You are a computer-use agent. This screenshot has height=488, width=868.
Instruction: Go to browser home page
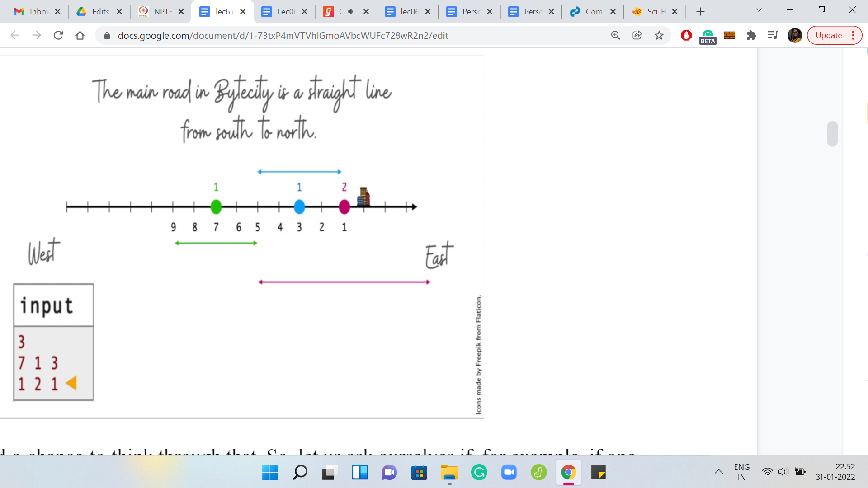80,35
